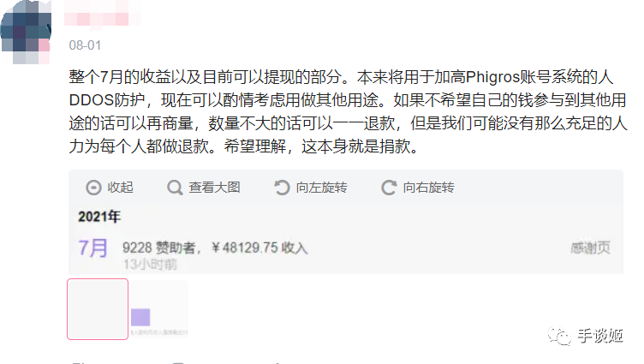The width and height of the screenshot is (644, 364).
Task: Select the first pink-bordered thumbnail
Action: (98, 309)
